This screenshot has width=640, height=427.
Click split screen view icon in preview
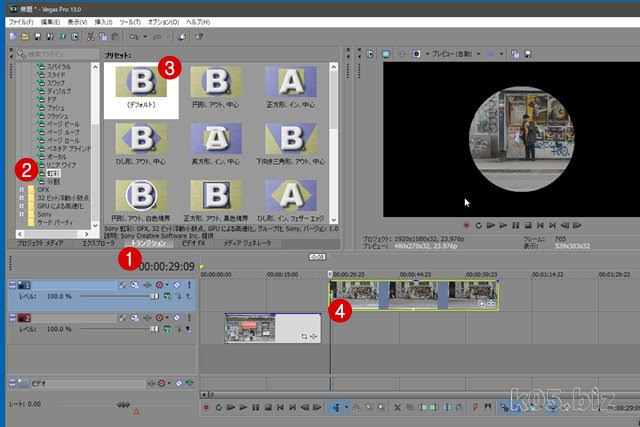416,54
